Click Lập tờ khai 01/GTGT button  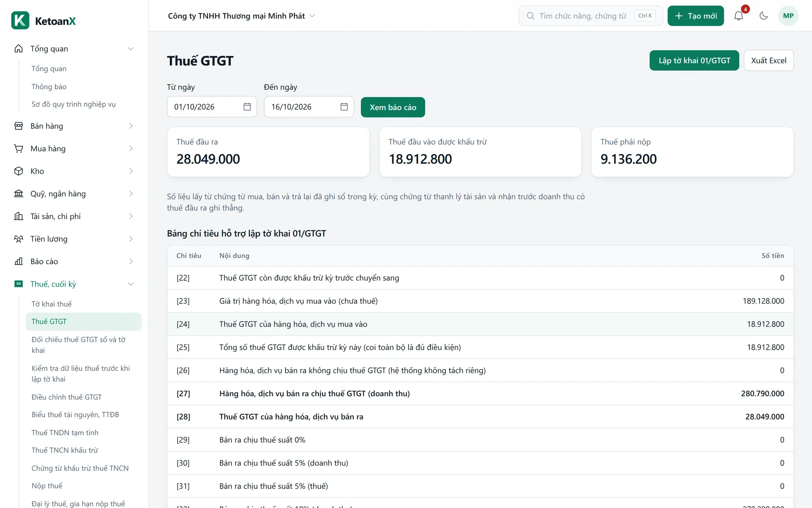click(694, 61)
